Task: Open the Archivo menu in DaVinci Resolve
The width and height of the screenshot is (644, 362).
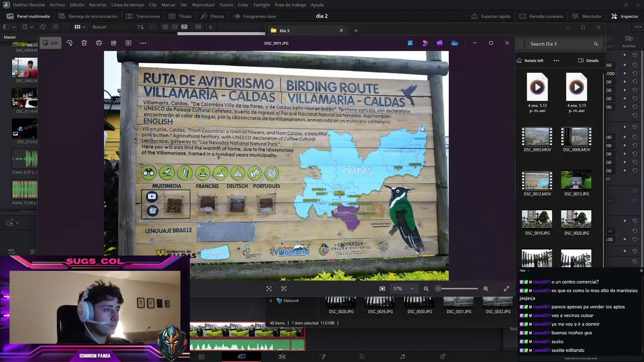Action: click(x=57, y=5)
